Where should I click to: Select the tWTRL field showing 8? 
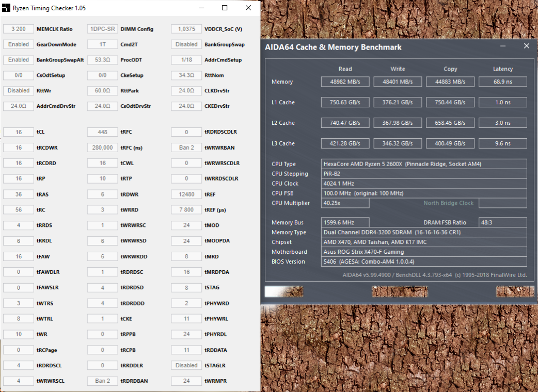tap(19, 319)
